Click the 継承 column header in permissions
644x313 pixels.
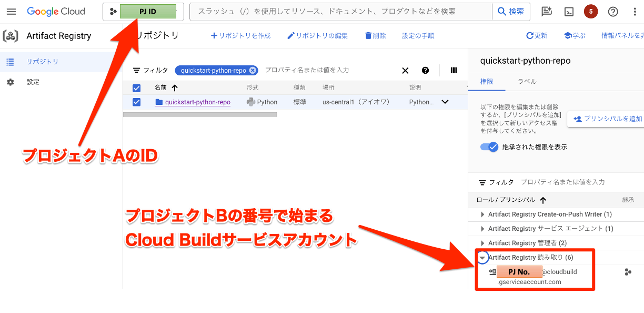(628, 200)
